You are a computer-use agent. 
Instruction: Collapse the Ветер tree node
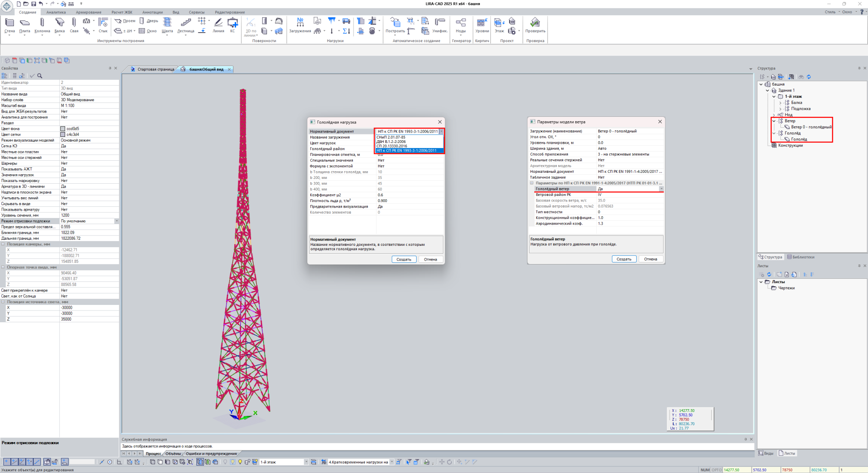pos(774,121)
